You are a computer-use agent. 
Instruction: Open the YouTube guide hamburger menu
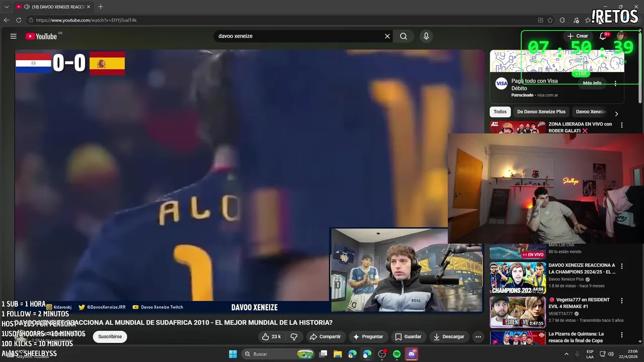tap(14, 36)
